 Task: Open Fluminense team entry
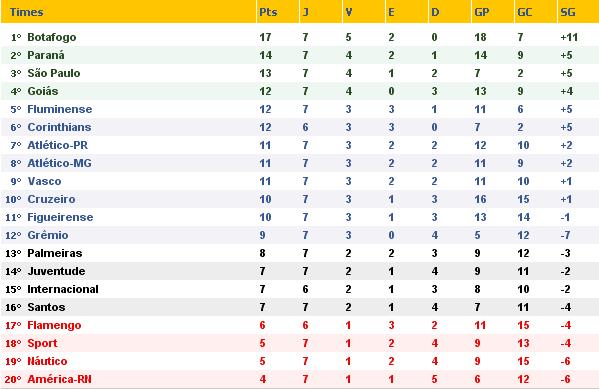60,109
